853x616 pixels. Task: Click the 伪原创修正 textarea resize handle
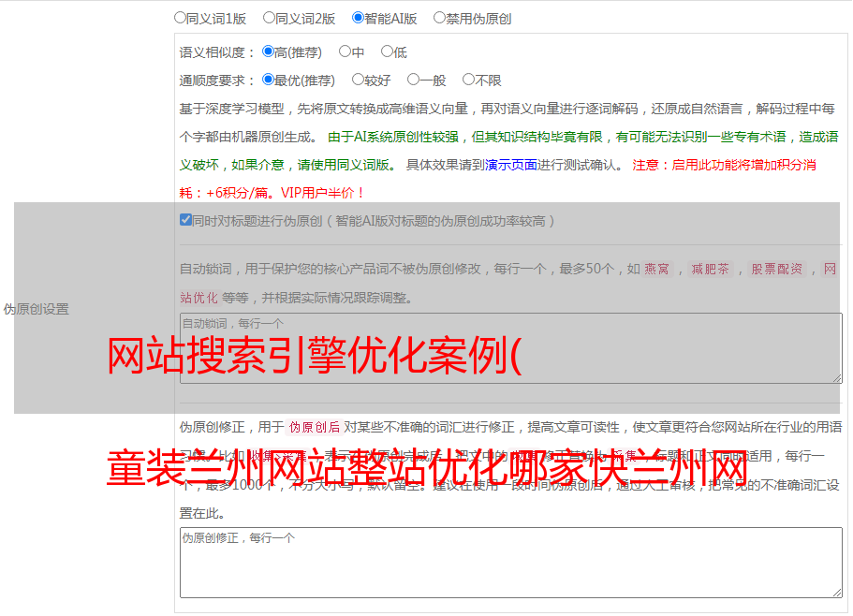pos(837,592)
